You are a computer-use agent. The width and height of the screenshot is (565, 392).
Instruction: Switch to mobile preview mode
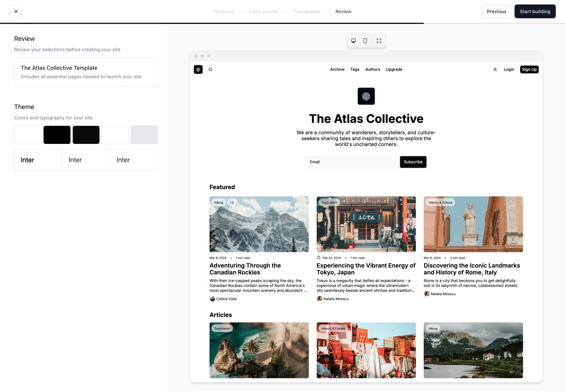click(365, 41)
